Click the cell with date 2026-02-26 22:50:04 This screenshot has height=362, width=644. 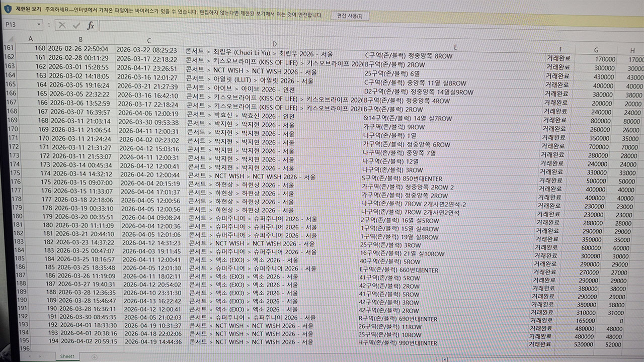[78, 49]
